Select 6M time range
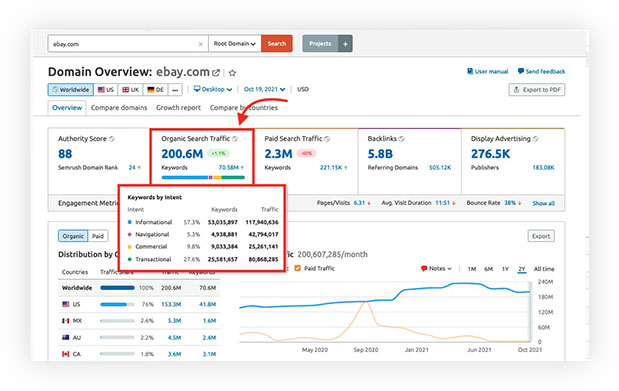 pos(489,269)
